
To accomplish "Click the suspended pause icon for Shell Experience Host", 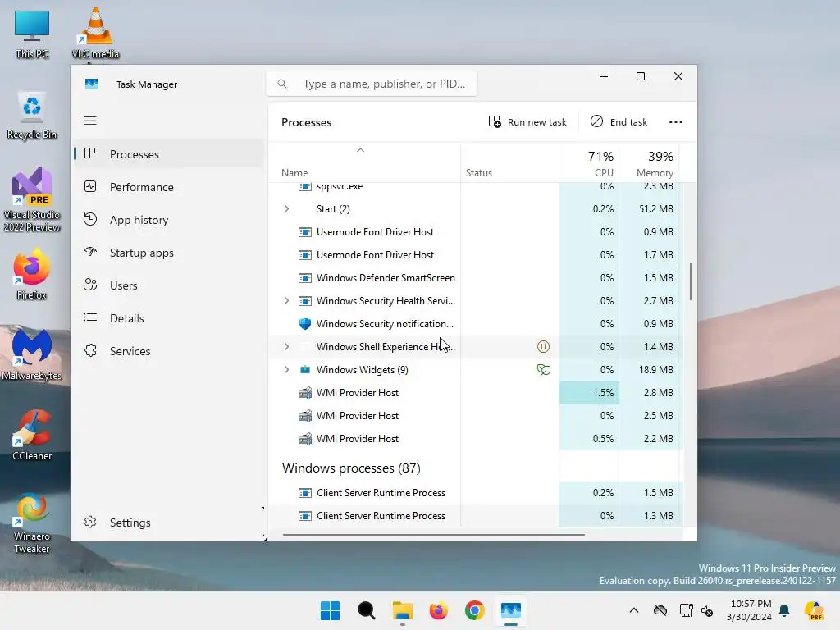I will click(x=543, y=347).
